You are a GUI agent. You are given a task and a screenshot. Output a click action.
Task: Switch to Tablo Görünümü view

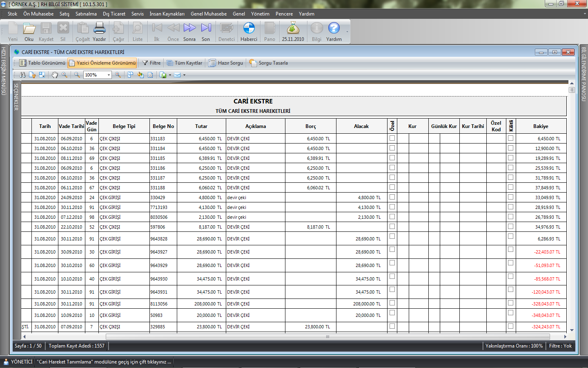[x=42, y=63]
